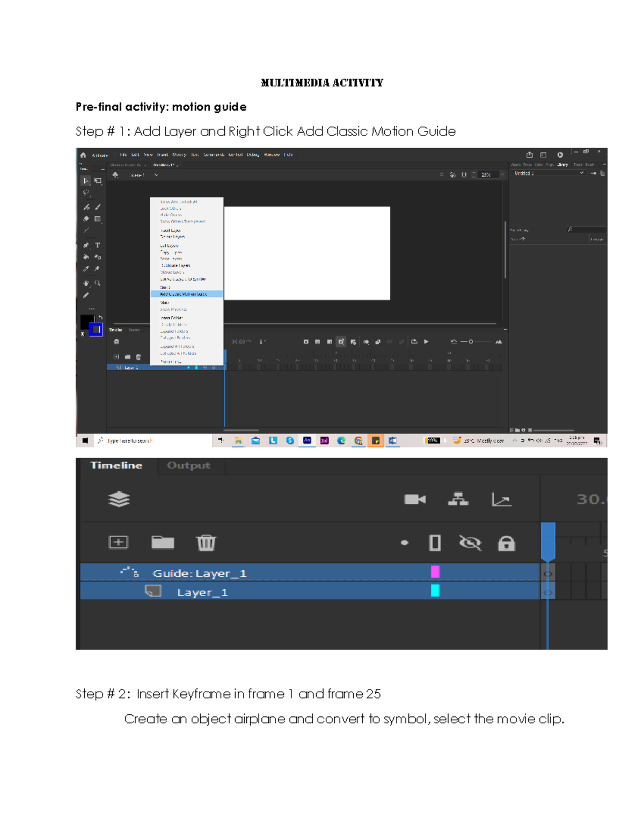Switch to the Output tab
The height and width of the screenshot is (834, 644).
pyautogui.click(x=189, y=466)
